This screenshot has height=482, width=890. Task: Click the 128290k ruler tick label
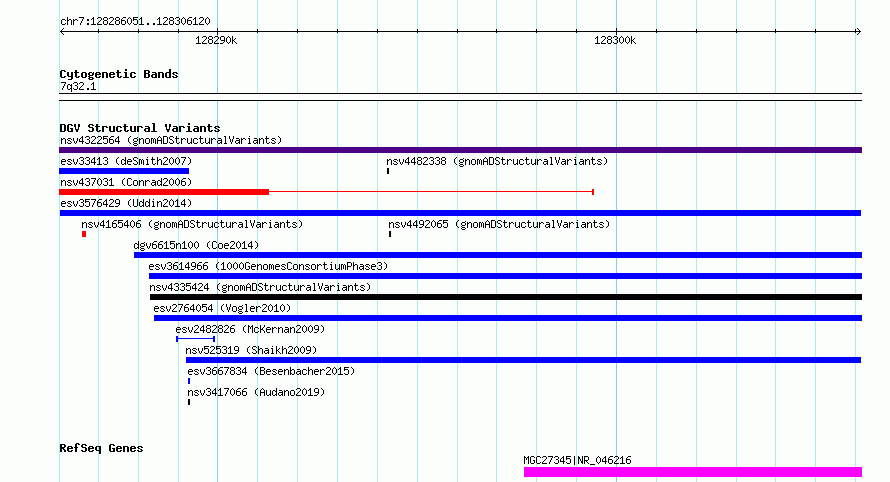pos(216,40)
